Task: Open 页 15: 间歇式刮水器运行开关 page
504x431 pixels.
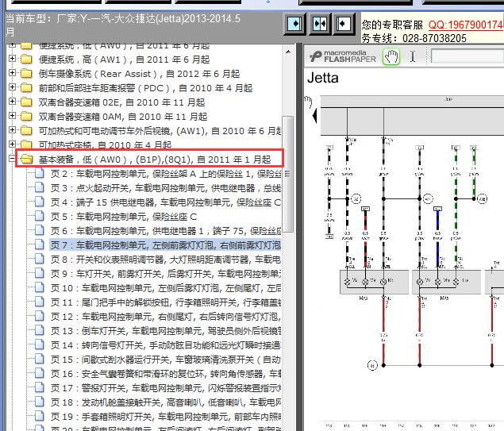Action: pos(166,360)
